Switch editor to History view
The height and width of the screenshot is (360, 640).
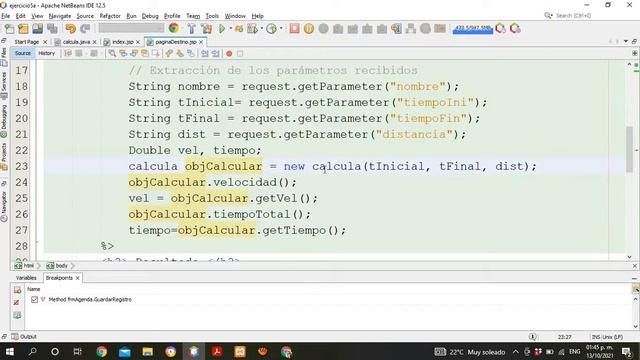coord(47,53)
